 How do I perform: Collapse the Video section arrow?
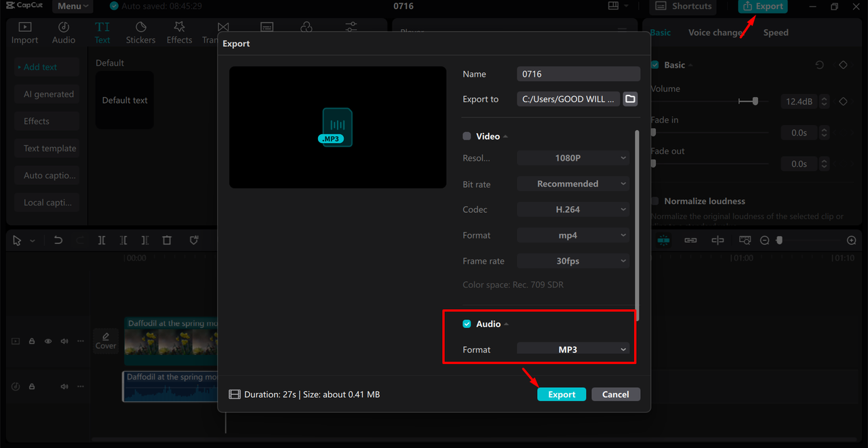coord(505,137)
